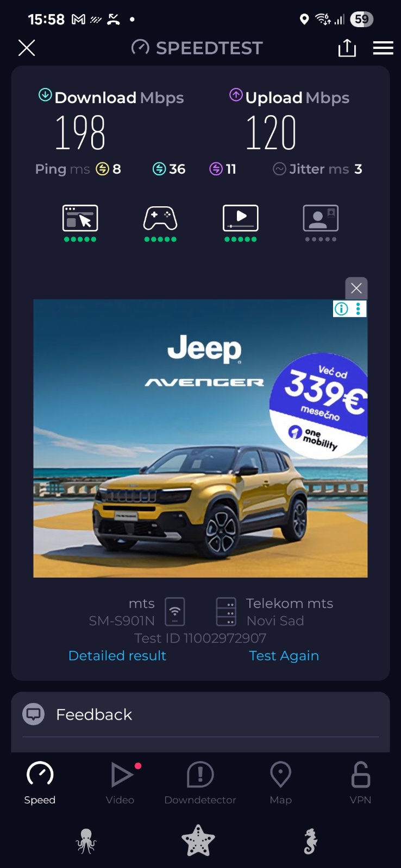Viewport: 401px width, 868px height.
Task: Dismiss the Jeep Avenger ad
Action: point(356,288)
